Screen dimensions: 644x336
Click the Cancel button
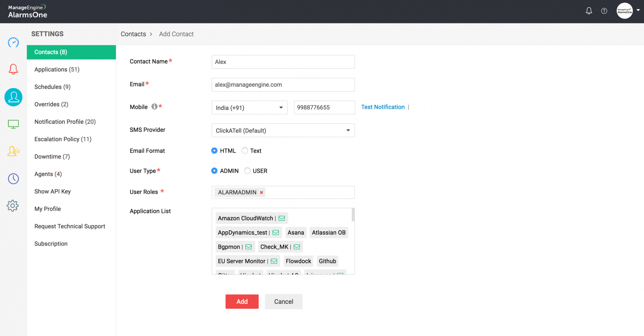coord(283,302)
